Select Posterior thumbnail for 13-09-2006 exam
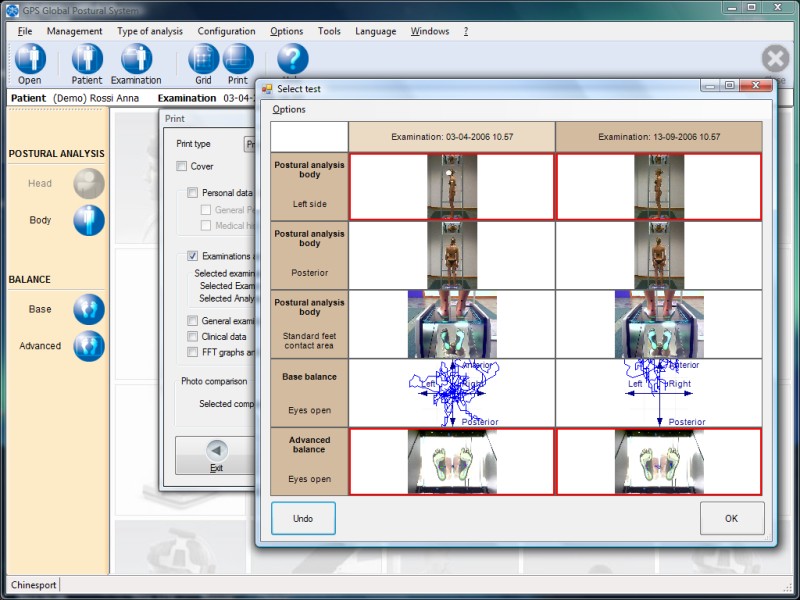The height and width of the screenshot is (600, 800). point(659,256)
